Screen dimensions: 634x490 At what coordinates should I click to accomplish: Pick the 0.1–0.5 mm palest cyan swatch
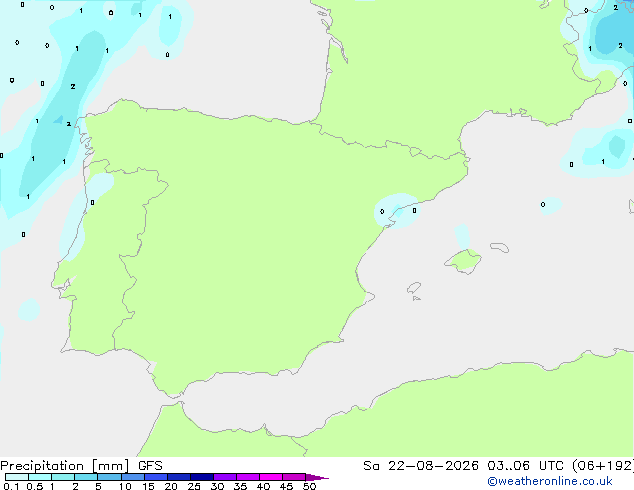tap(17, 477)
